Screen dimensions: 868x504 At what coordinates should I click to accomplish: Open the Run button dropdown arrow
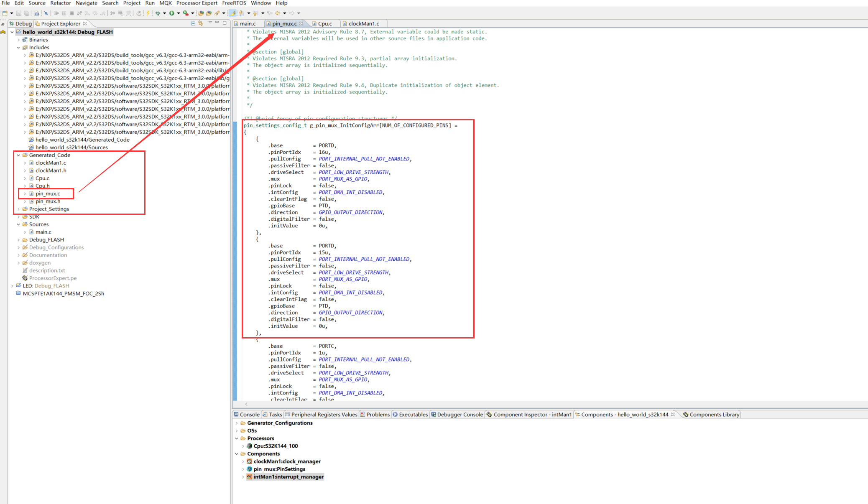pos(179,13)
